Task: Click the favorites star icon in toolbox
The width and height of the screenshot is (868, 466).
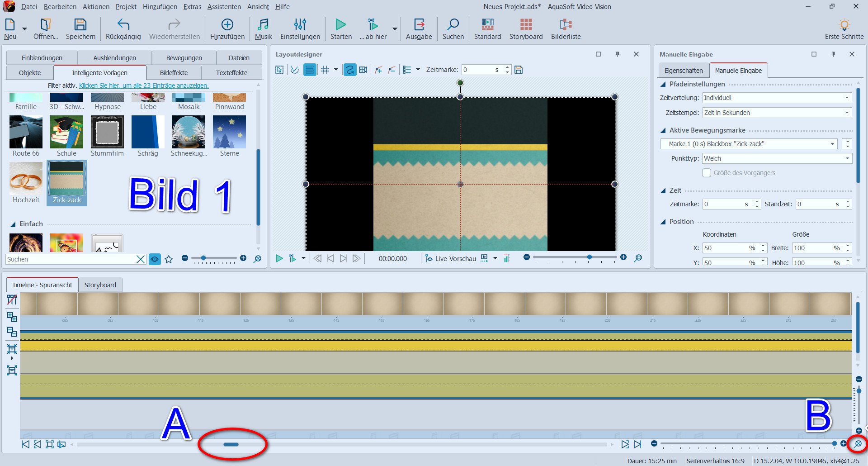Action: (x=169, y=259)
